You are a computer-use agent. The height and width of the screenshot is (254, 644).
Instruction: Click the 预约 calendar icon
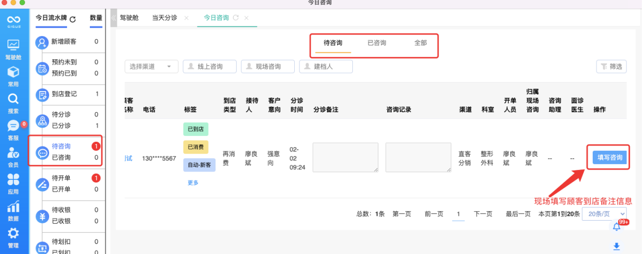[x=42, y=68]
